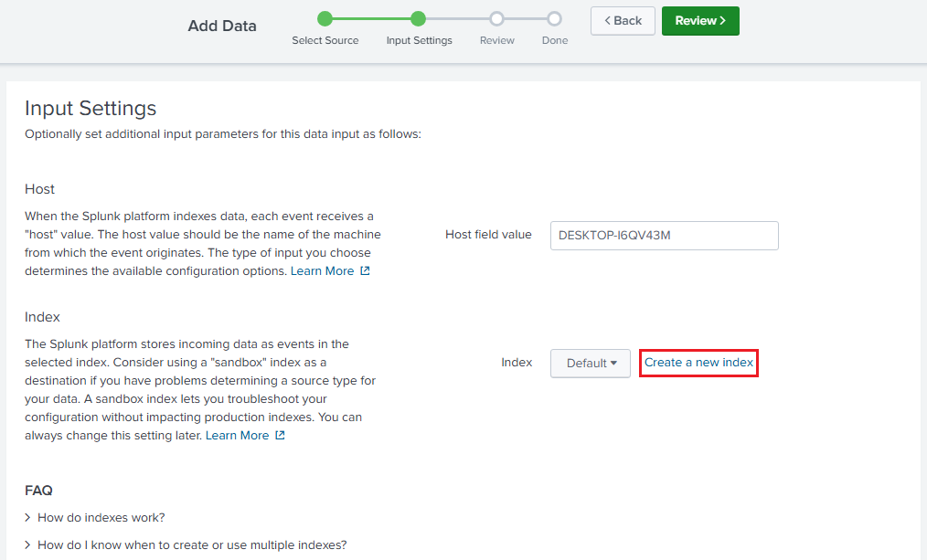This screenshot has height=560, width=927.
Task: Click "Create a new index"
Action: click(698, 363)
